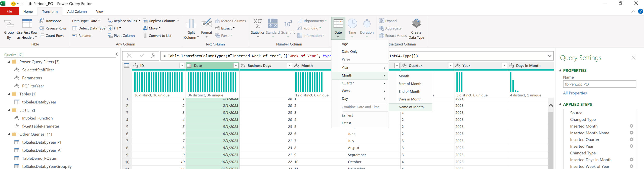Open the table corner menu icon
The width and height of the screenshot is (644, 169).
click(127, 66)
